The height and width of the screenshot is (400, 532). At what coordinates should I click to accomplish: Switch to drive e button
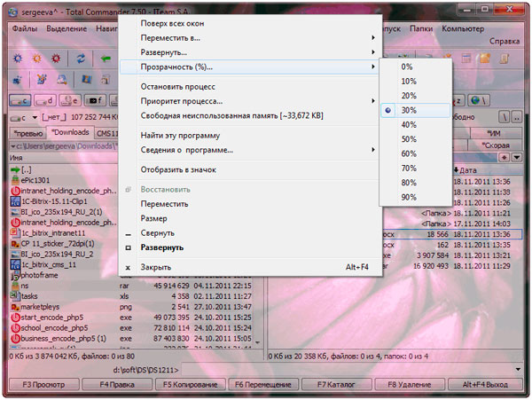click(70, 100)
